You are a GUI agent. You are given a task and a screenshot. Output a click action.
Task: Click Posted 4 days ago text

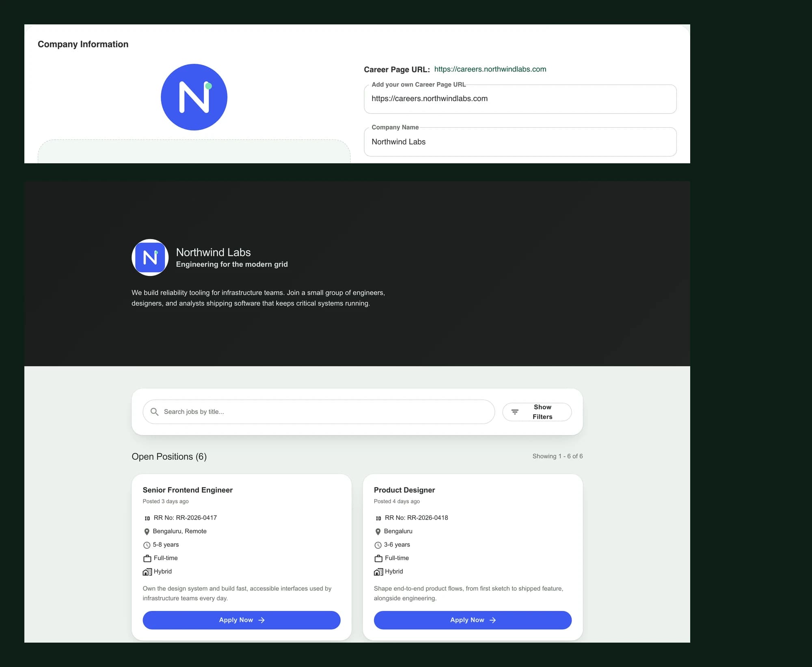click(397, 501)
